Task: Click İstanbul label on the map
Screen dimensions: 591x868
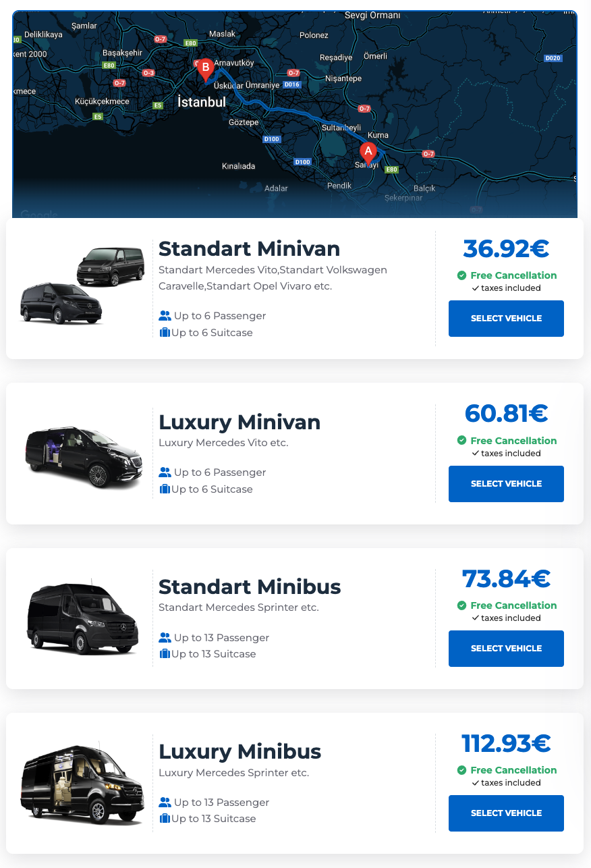Action: [201, 103]
